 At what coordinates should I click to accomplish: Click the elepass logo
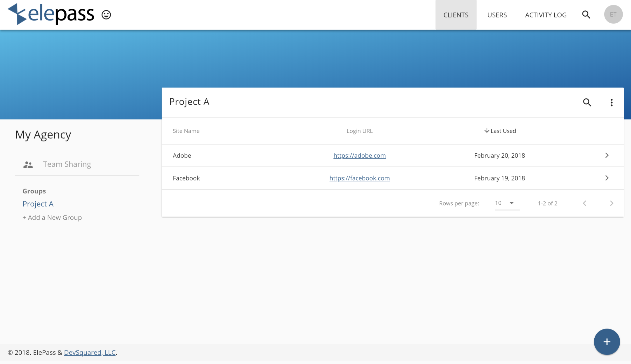tap(51, 14)
